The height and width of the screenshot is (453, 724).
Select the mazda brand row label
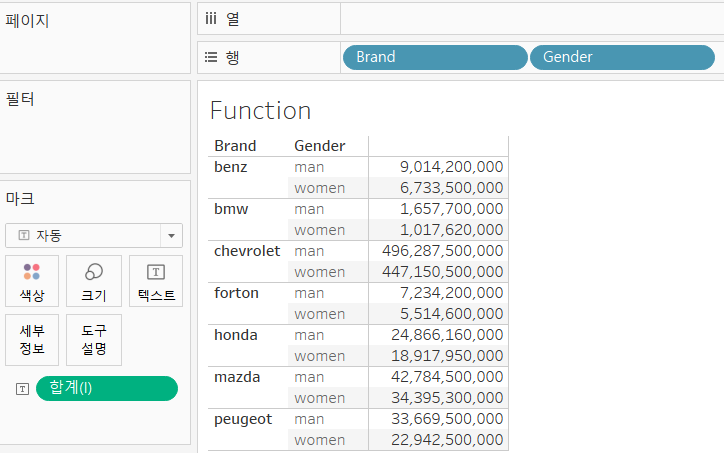(237, 377)
